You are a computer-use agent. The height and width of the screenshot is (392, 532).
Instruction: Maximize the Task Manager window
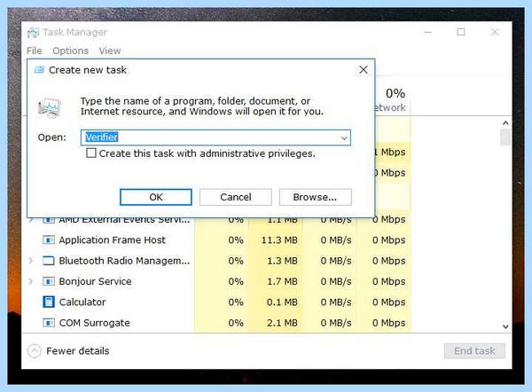coord(461,32)
